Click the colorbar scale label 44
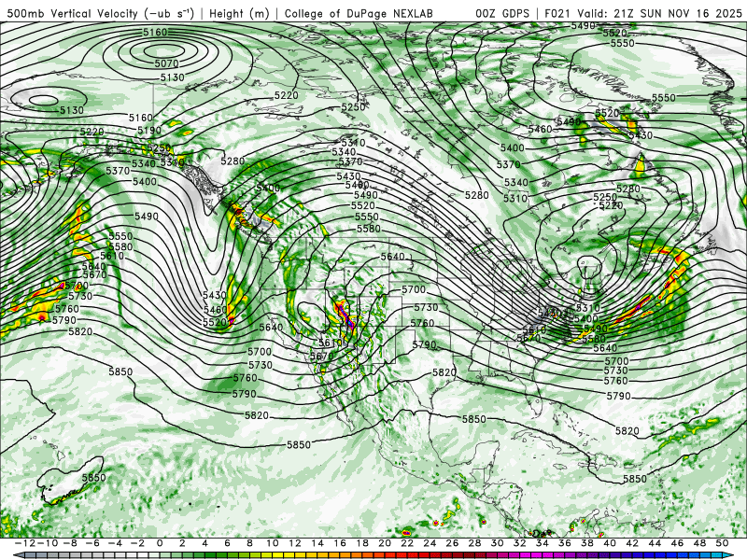Image resolution: width=747 pixels, height=560 pixels. tap(655, 543)
